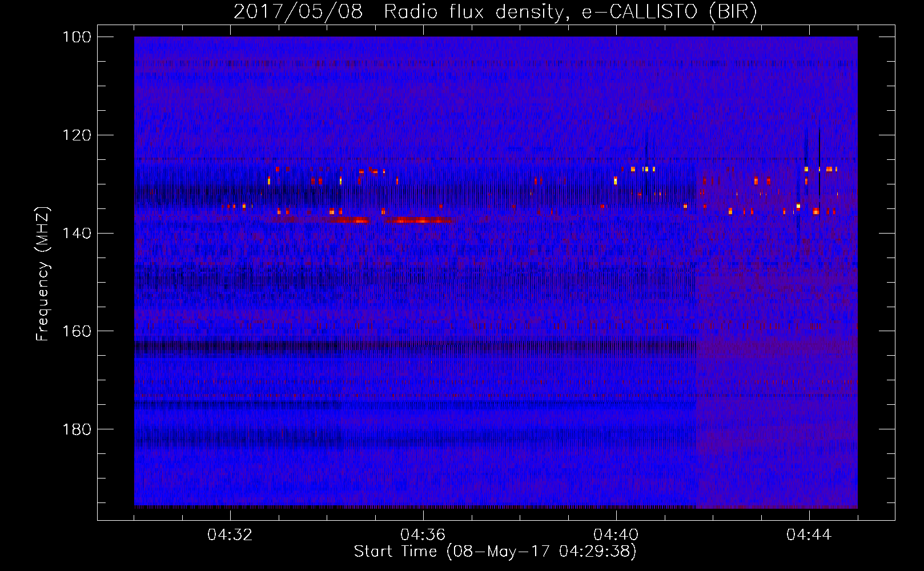
Task: Click the 'Start Time (08-May-17 04:29:38)' axis label
Action: pyautogui.click(x=495, y=552)
